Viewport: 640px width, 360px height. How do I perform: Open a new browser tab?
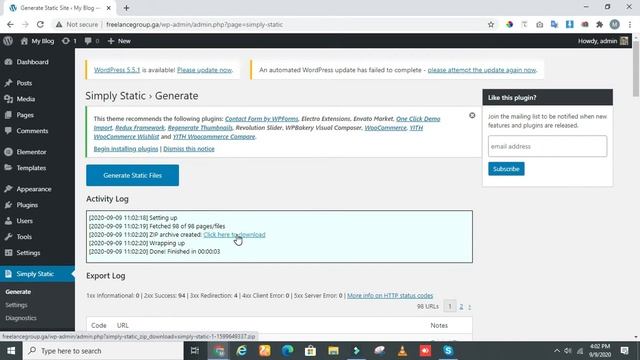pos(126,8)
